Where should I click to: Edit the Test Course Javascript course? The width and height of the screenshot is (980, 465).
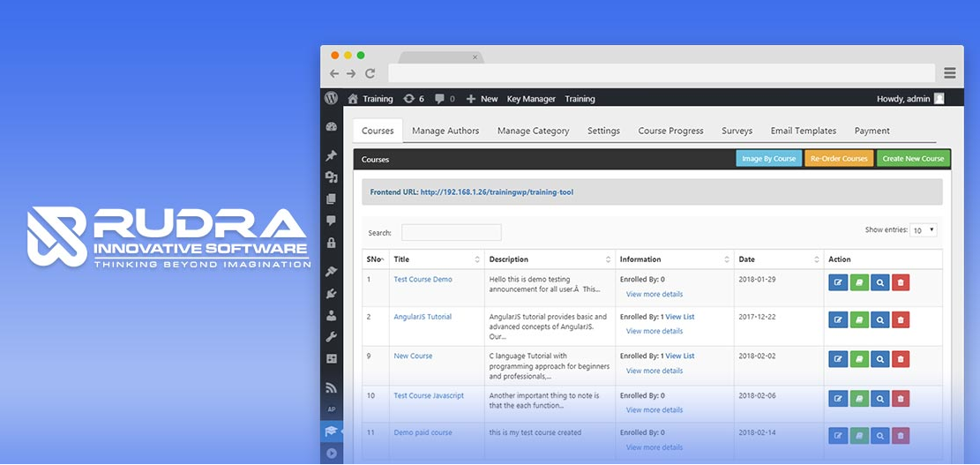tap(837, 399)
